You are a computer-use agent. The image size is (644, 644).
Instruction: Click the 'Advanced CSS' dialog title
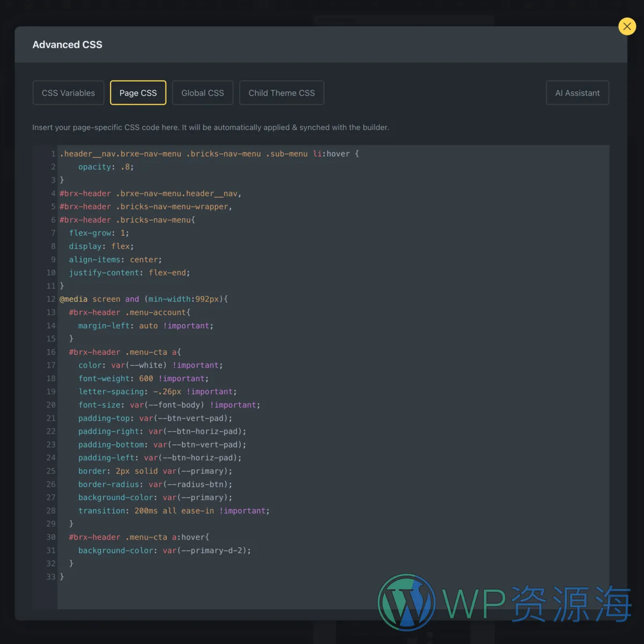(x=67, y=45)
